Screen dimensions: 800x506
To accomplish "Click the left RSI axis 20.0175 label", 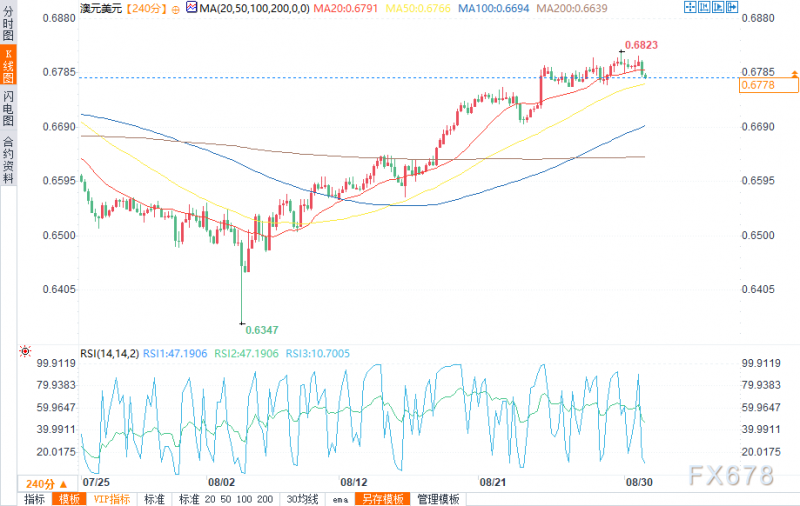I will click(x=56, y=451).
